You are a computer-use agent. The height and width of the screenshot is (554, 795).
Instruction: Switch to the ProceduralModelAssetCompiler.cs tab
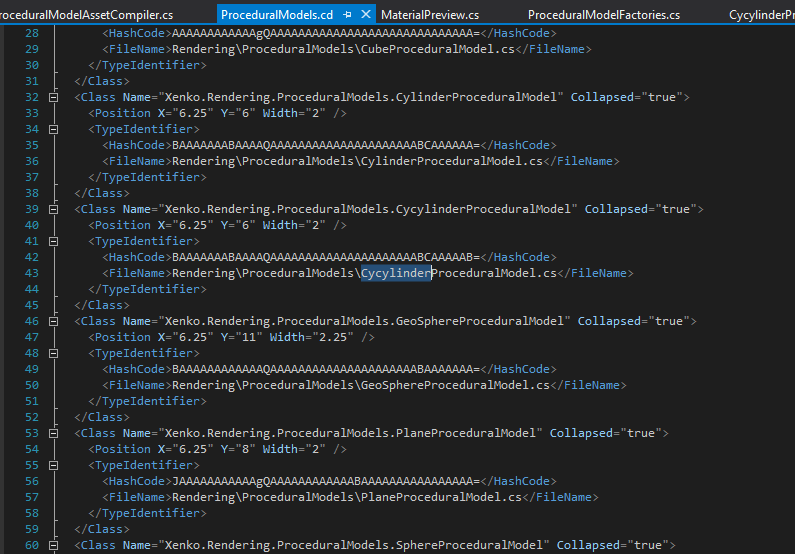point(86,15)
